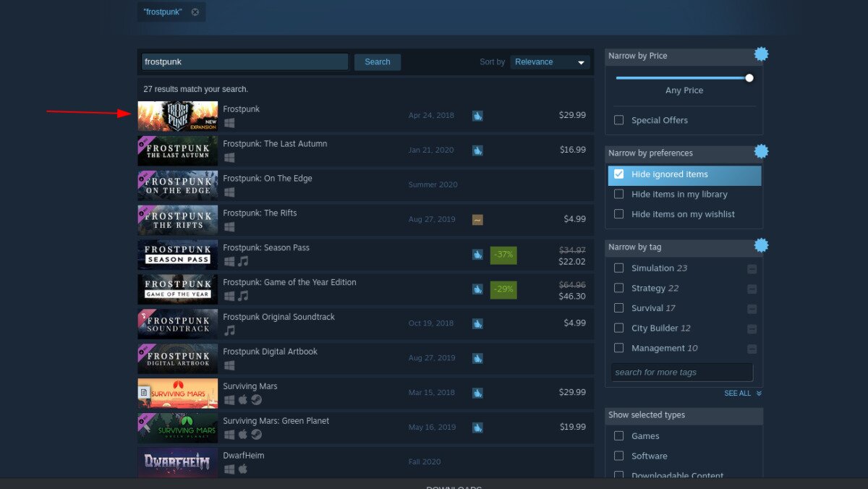Open the Frostpunk game result
Image resolution: width=868 pixels, height=489 pixels.
[365, 116]
